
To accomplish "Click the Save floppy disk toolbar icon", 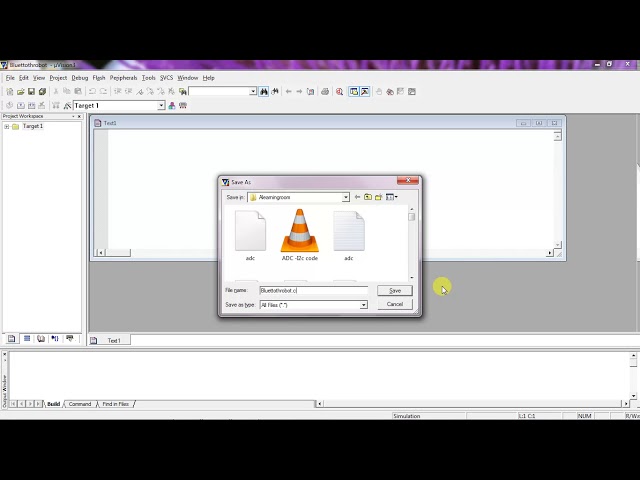I will pos(31,92).
